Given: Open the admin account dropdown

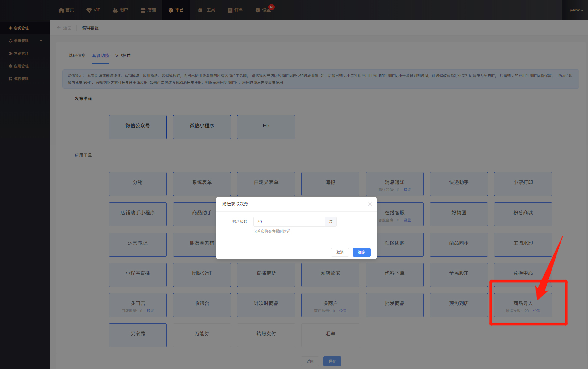Looking at the screenshot, I should [576, 10].
